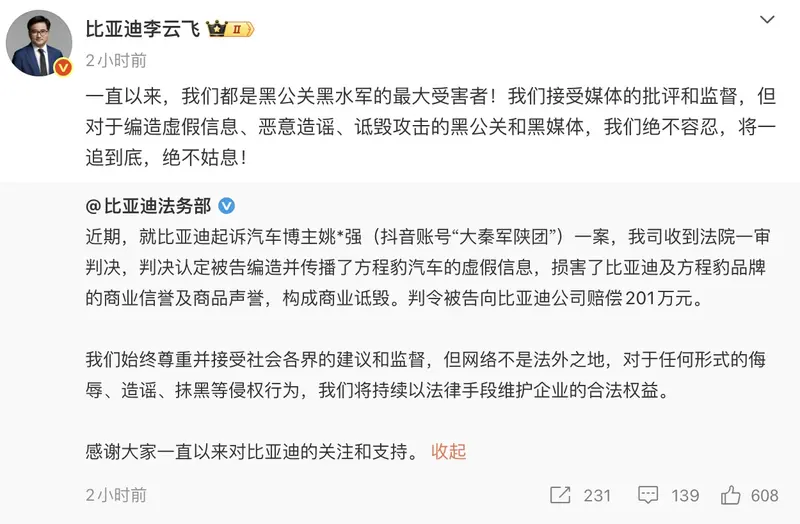The height and width of the screenshot is (524, 800).
Task: Click the like count 608
Action: (x=765, y=495)
